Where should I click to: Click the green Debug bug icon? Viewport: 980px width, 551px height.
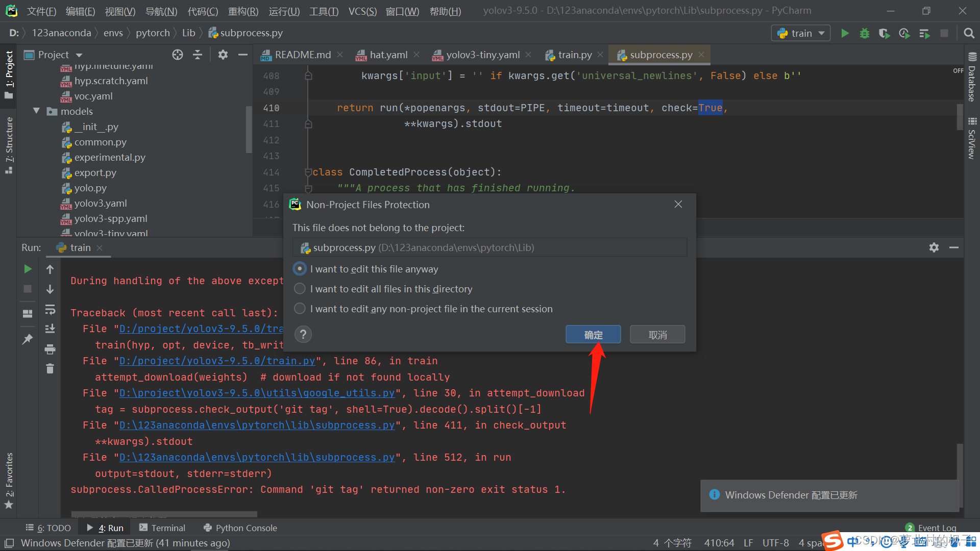pos(864,33)
